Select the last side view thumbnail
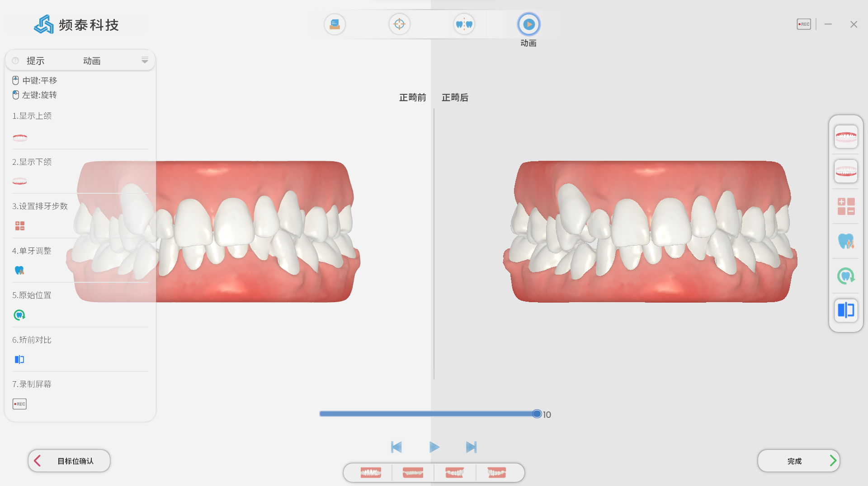 point(496,473)
